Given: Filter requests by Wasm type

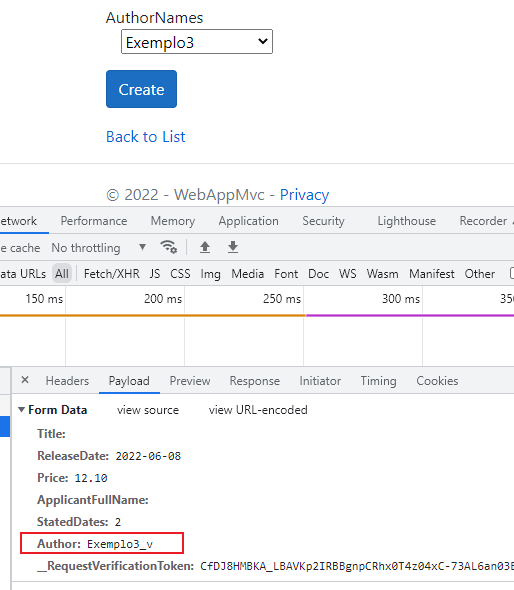Looking at the screenshot, I should tap(383, 274).
